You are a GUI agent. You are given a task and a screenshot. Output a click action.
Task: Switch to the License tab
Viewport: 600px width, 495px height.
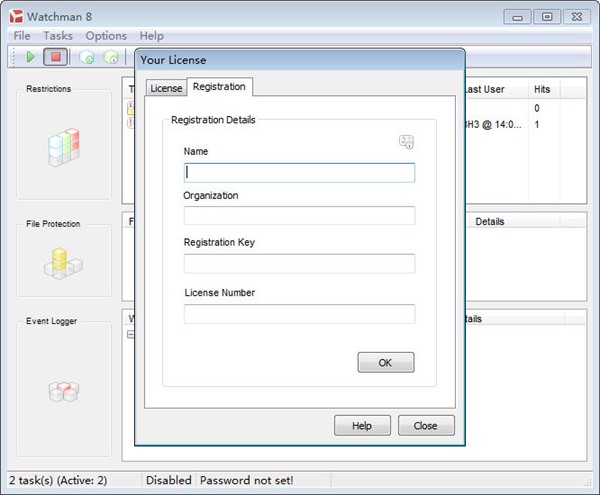[x=166, y=88]
